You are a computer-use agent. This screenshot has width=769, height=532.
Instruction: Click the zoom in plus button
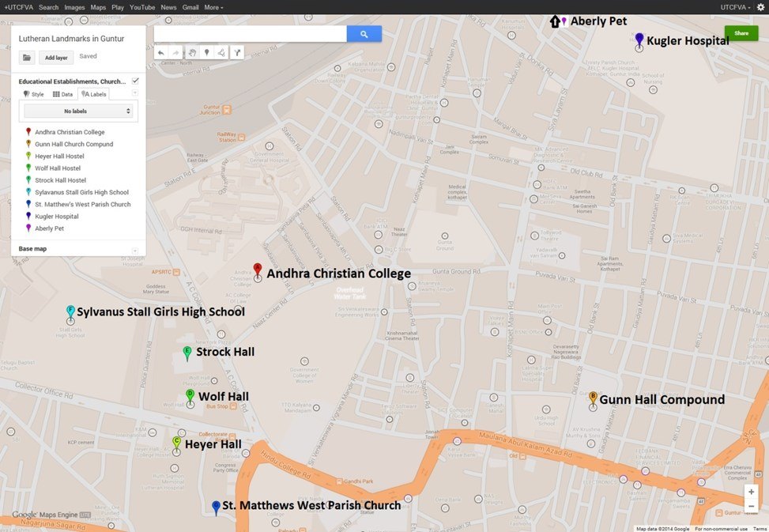pos(751,492)
